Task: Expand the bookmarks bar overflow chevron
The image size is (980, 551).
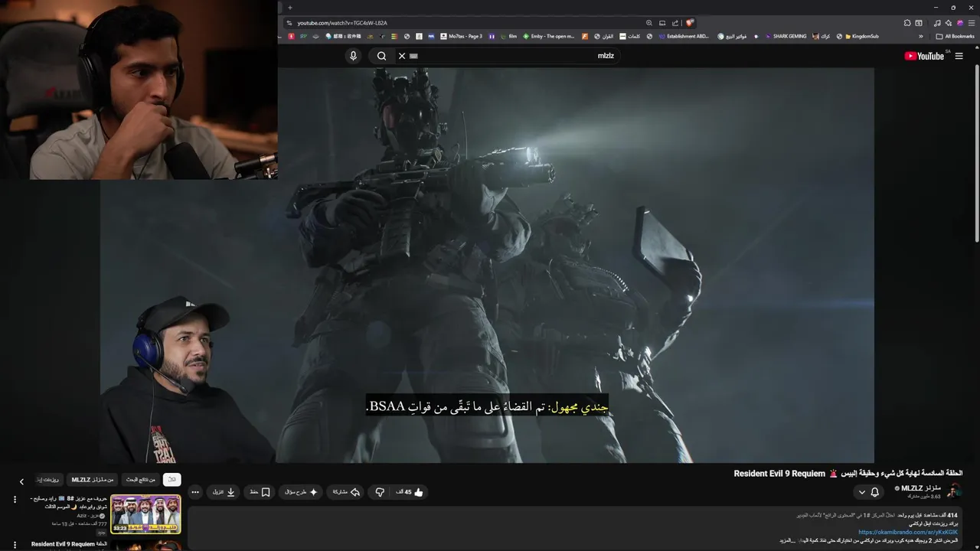Action: point(921,36)
